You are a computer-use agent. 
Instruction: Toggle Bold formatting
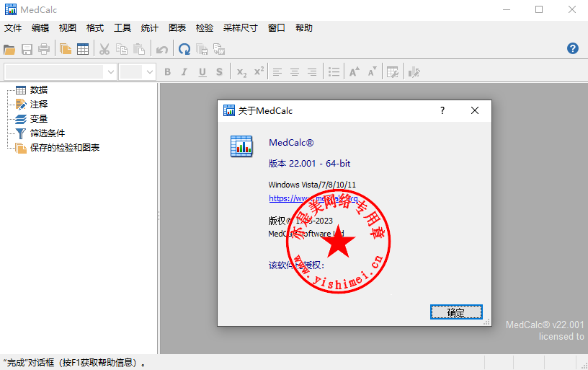pyautogui.click(x=168, y=72)
